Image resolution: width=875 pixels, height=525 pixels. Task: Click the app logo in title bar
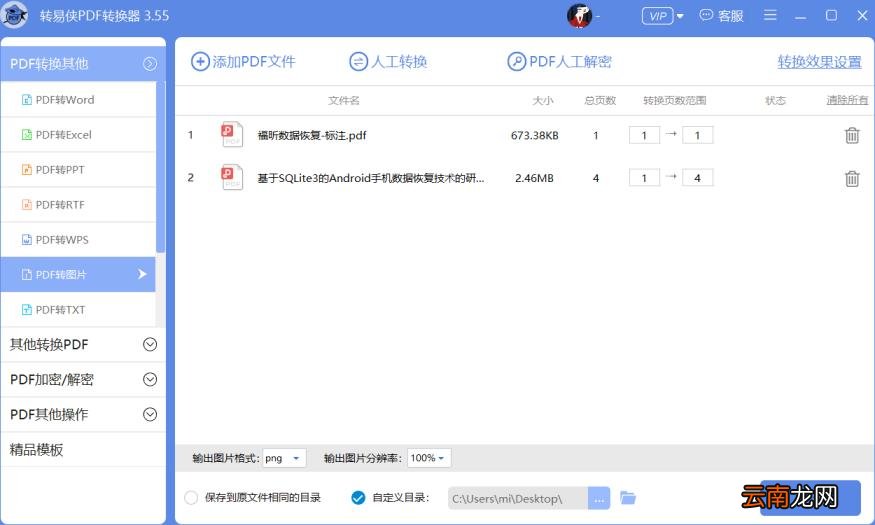[15, 15]
